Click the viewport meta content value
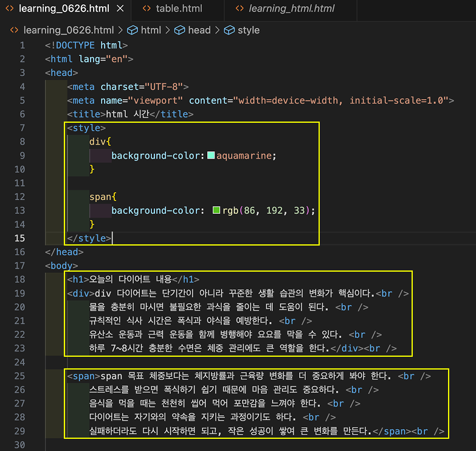This screenshot has height=451, width=476. (340, 100)
